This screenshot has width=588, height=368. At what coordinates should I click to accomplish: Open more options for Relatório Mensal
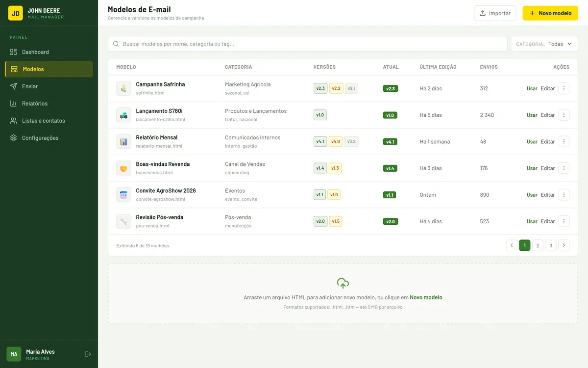coord(564,141)
